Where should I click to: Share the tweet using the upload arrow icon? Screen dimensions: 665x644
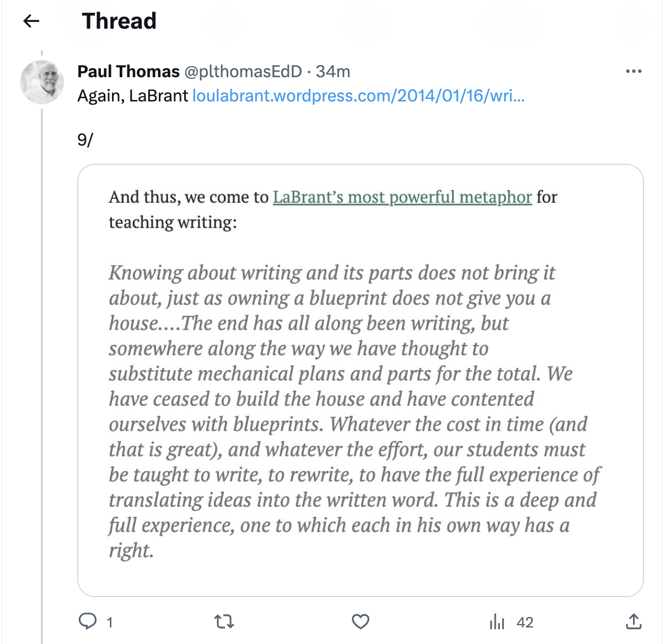click(x=634, y=622)
